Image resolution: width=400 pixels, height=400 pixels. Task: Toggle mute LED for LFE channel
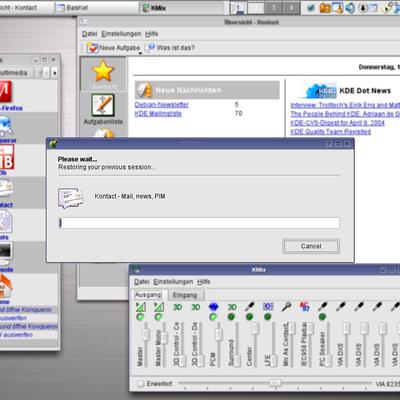267,317
